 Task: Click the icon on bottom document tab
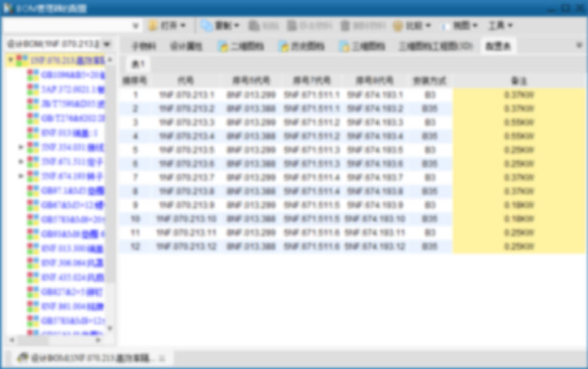pos(22,358)
